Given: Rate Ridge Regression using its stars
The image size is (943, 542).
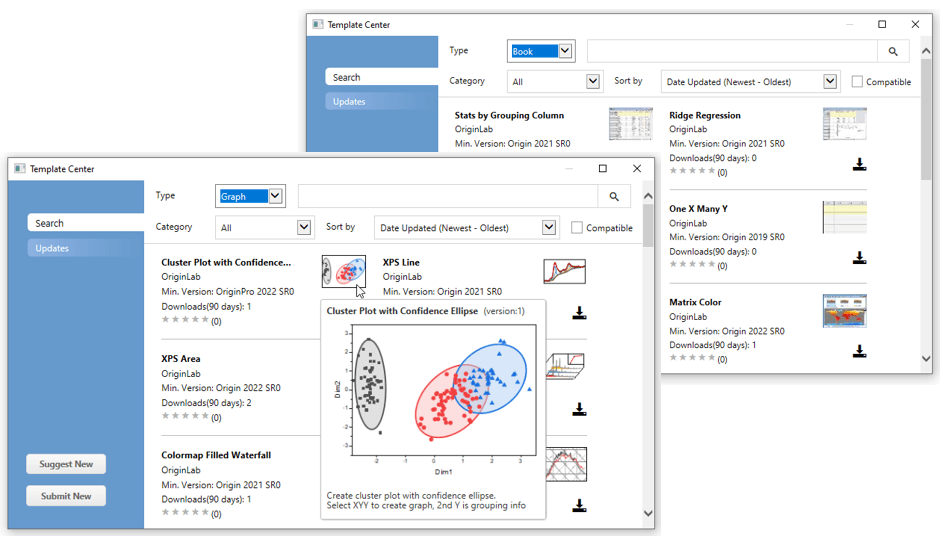Looking at the screenshot, I should (692, 170).
